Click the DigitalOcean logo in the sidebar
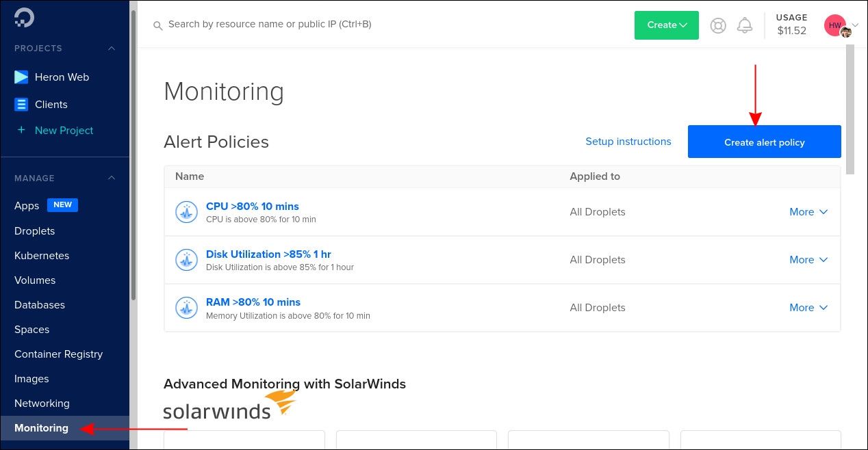The image size is (868, 450). [x=24, y=17]
